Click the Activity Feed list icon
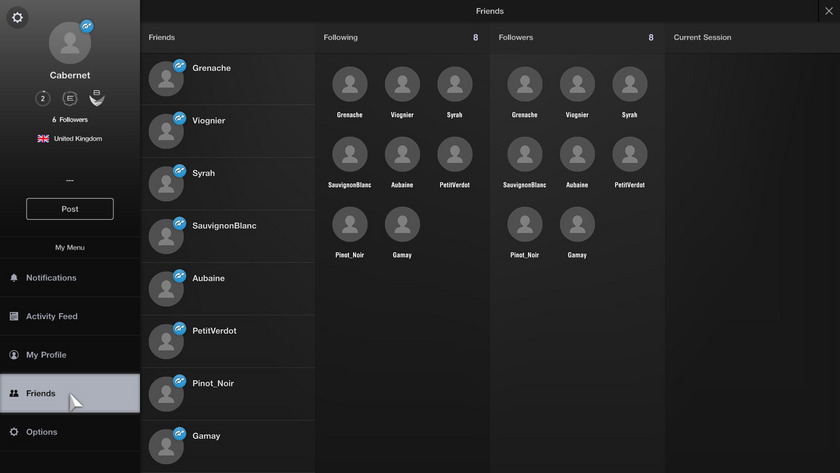Image resolution: width=840 pixels, height=473 pixels. [x=14, y=316]
